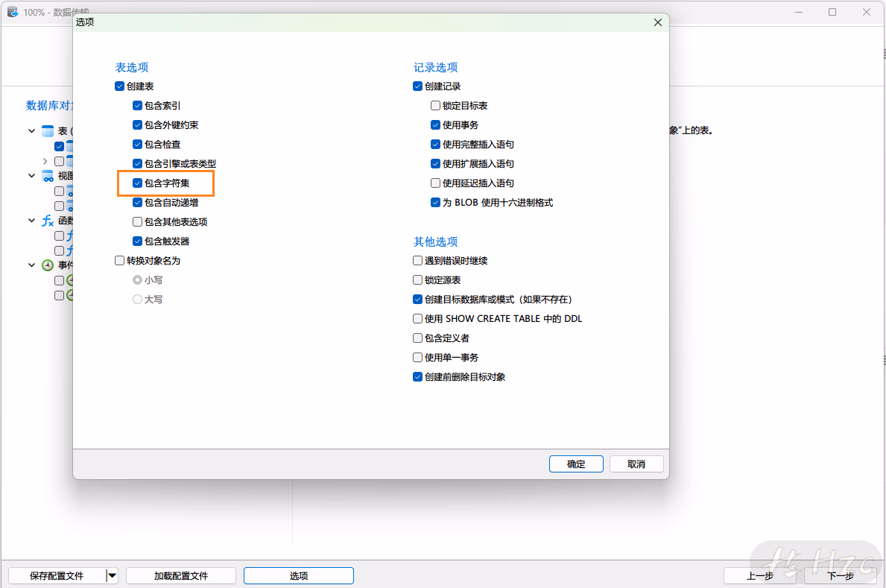Toggle 包含自动递增 checkbox

pyautogui.click(x=137, y=203)
